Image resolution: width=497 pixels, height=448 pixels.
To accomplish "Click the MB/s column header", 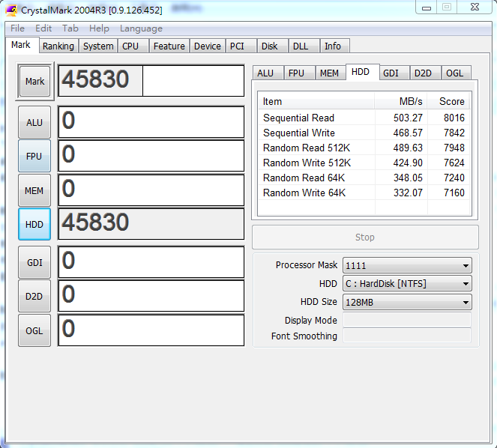I will (401, 101).
